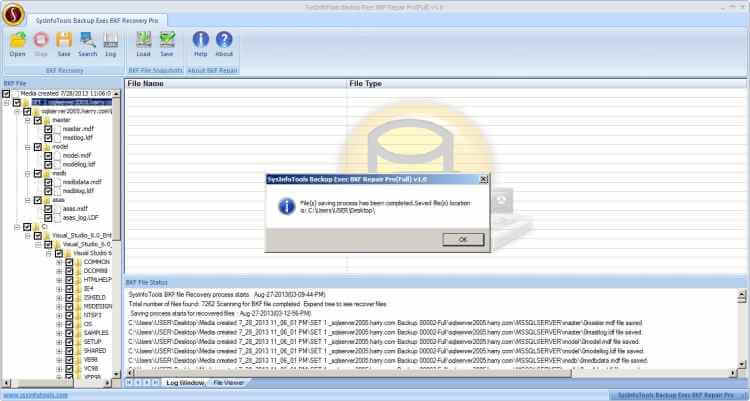Select the VC98 folder in tree

[91, 368]
